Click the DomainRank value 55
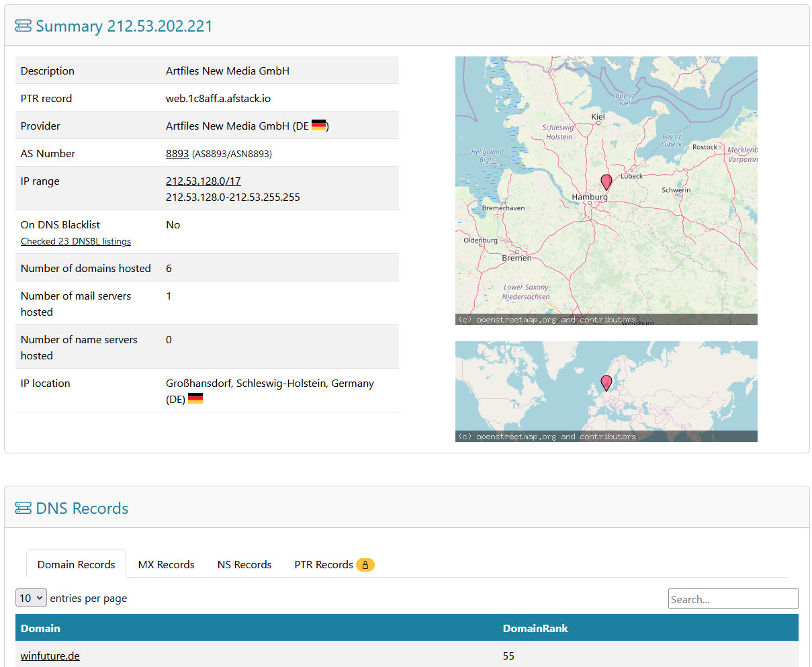The image size is (812, 667). [x=508, y=656]
